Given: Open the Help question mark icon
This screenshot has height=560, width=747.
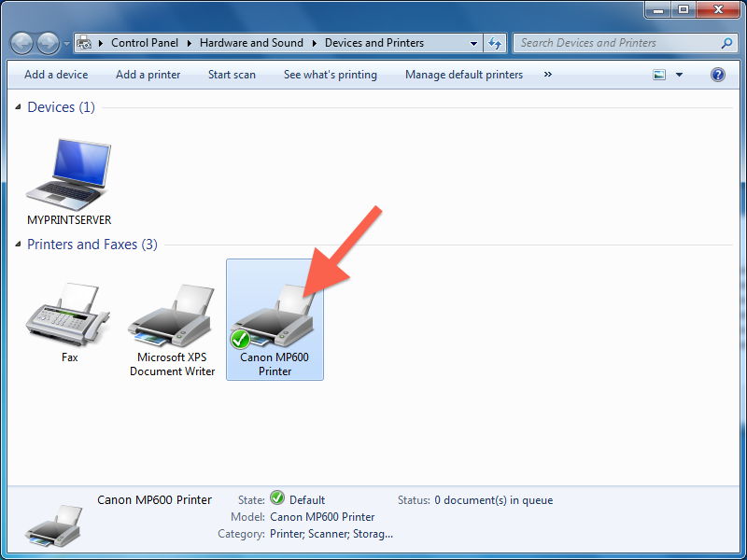Looking at the screenshot, I should [x=717, y=75].
